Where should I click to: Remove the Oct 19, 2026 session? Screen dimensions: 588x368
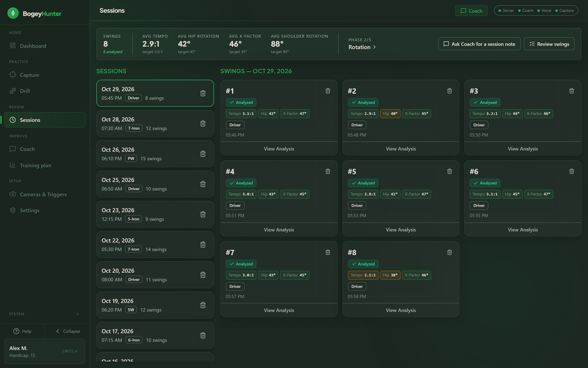[203, 305]
